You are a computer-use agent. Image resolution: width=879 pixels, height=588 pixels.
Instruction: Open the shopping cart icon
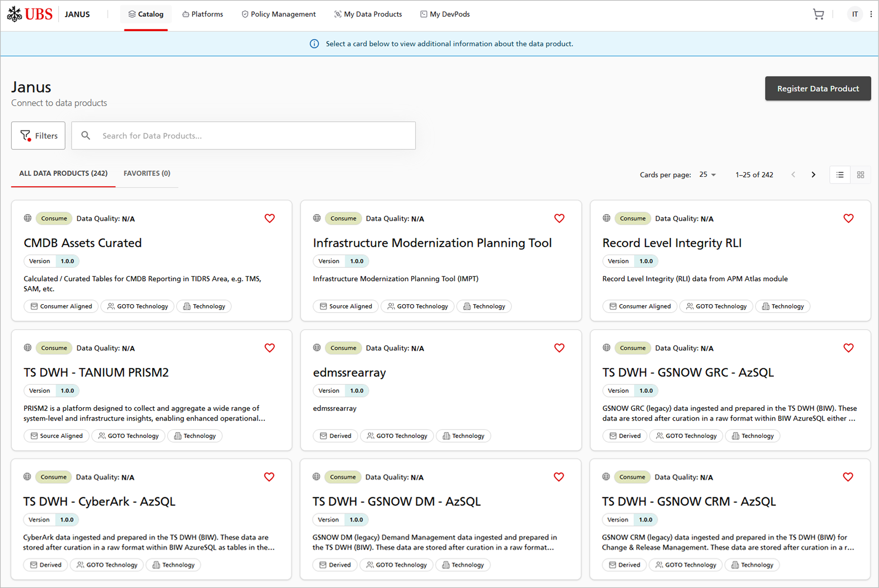point(819,14)
